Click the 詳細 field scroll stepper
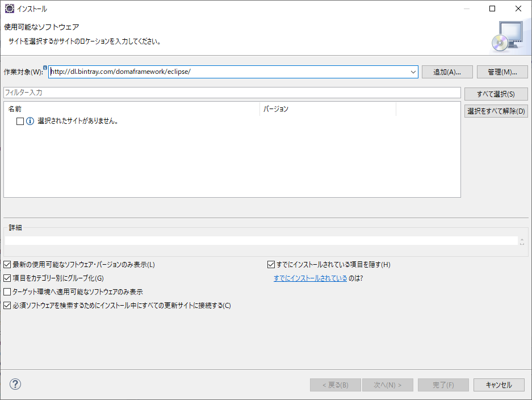 pos(522,240)
